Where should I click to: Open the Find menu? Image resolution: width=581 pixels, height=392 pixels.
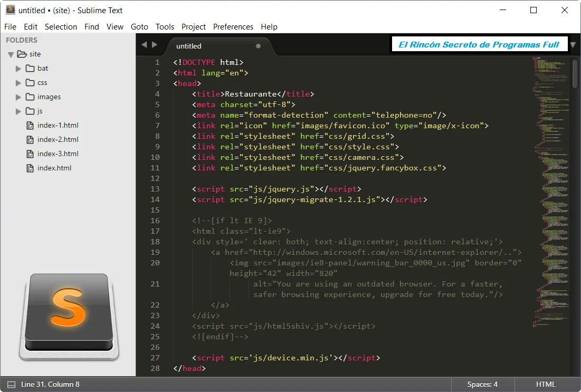coord(91,27)
